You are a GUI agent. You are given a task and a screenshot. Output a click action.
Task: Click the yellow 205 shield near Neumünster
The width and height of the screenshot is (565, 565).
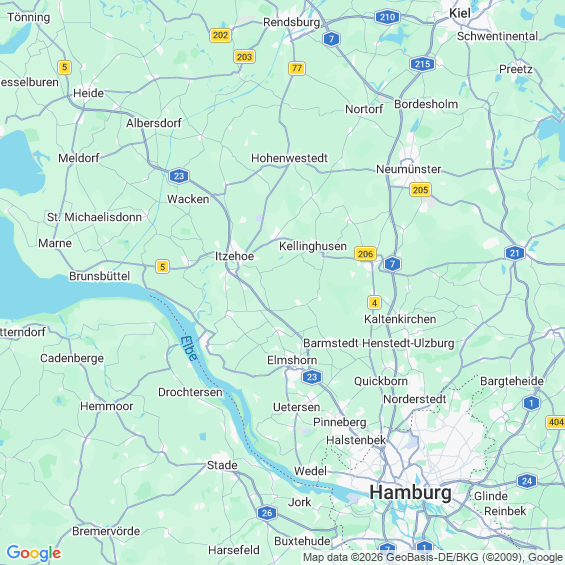420,190
